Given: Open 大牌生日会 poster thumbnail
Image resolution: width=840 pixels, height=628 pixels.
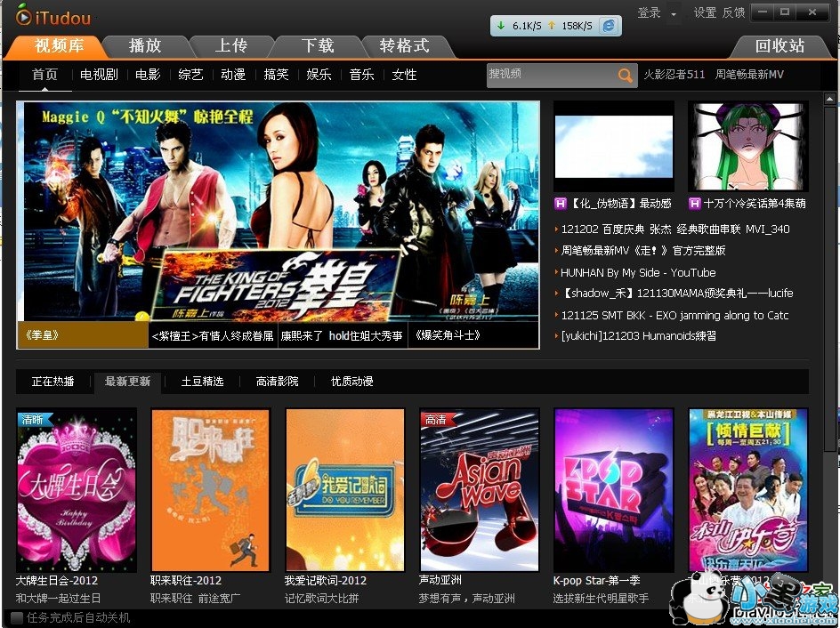Looking at the screenshot, I should (x=77, y=490).
